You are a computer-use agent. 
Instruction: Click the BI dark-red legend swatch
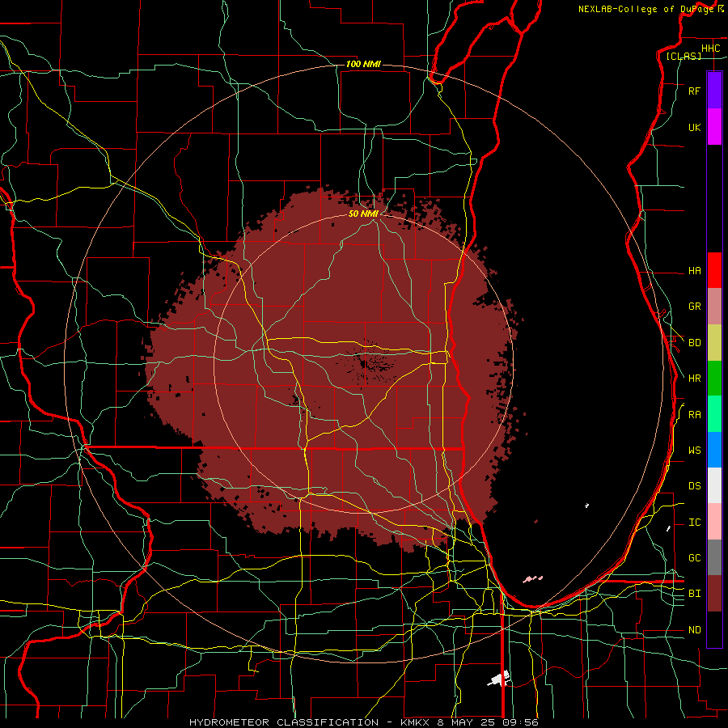(714, 594)
